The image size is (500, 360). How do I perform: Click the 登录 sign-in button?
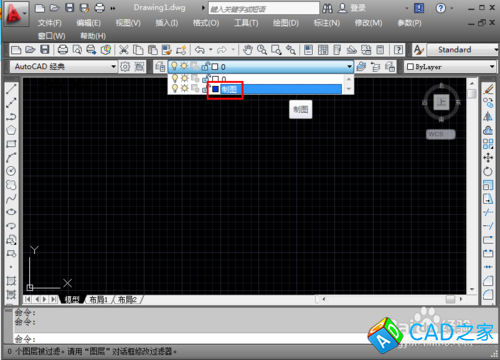click(x=352, y=8)
